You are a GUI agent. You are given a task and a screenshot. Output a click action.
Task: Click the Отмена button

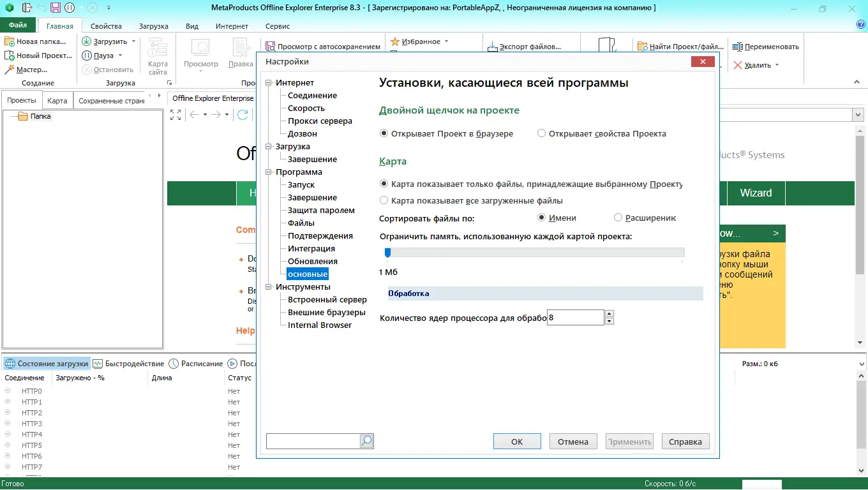(573, 442)
